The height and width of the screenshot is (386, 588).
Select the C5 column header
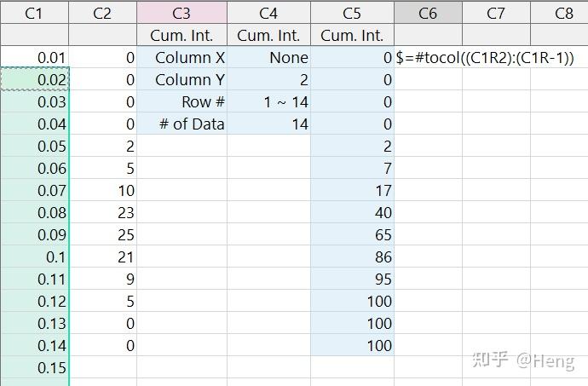(352, 13)
